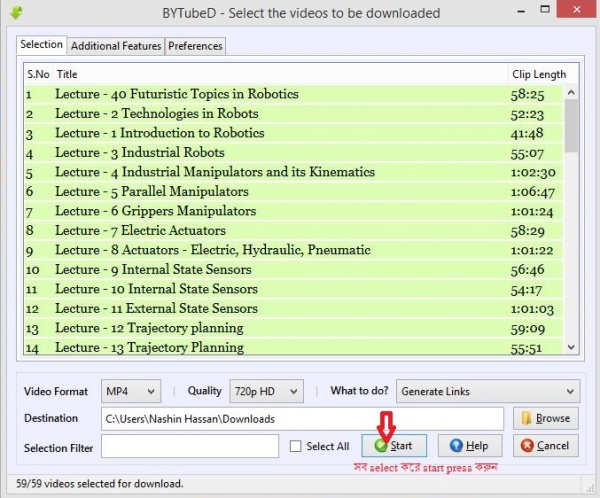Image resolution: width=600 pixels, height=498 pixels.
Task: Select row Lecture - 9 Internal State Sensors
Action: [x=293, y=270]
